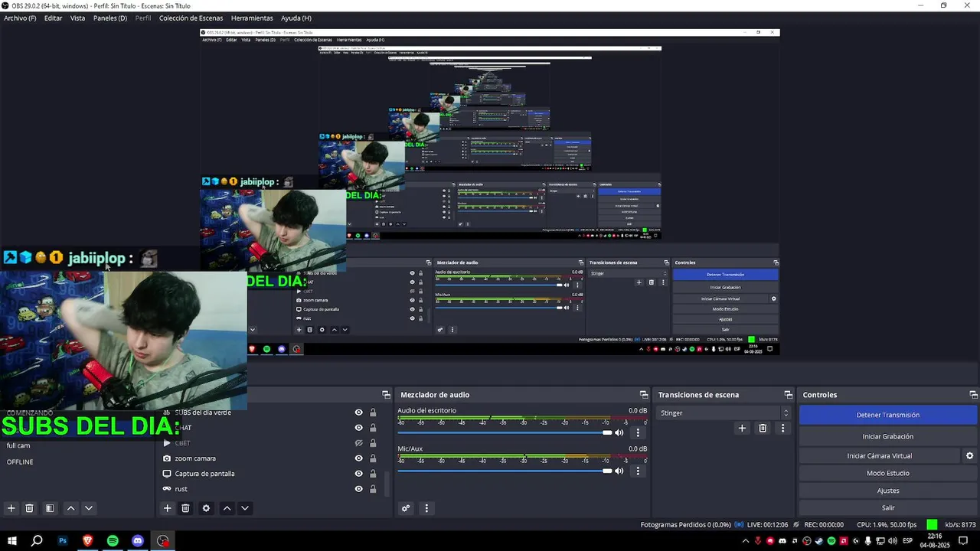
Task: Toggle lock on zoom camara source
Action: point(373,458)
